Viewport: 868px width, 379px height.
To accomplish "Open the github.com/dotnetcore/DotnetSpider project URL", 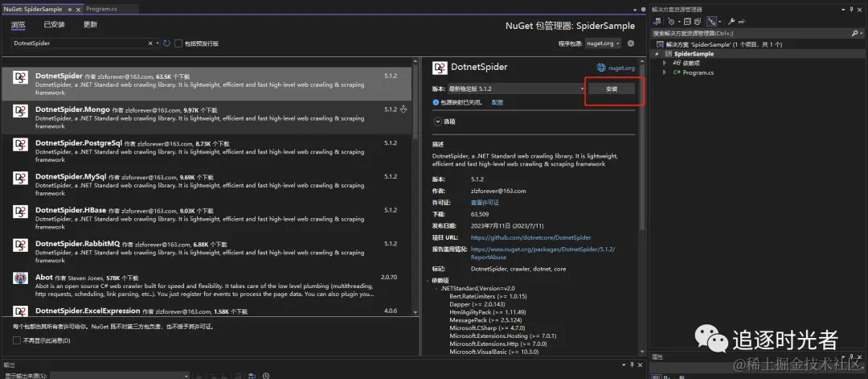I will (531, 237).
